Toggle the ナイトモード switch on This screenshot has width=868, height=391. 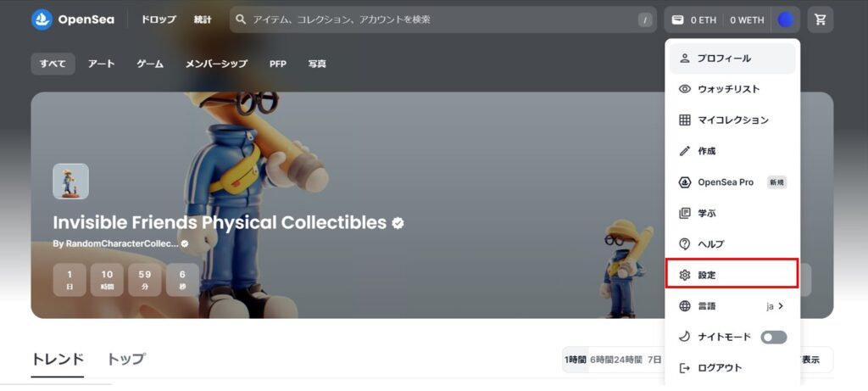773,338
